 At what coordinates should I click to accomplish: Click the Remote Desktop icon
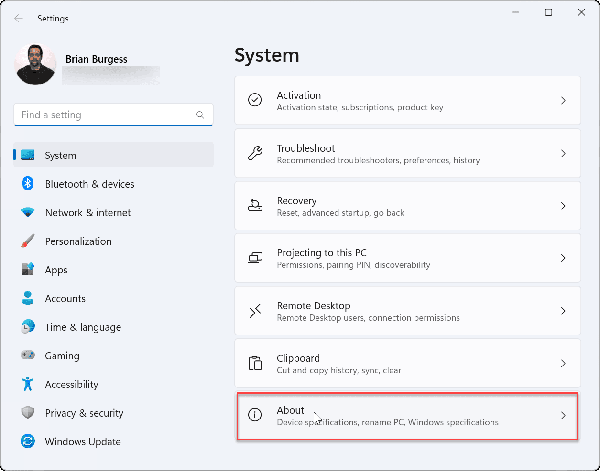pyautogui.click(x=255, y=311)
